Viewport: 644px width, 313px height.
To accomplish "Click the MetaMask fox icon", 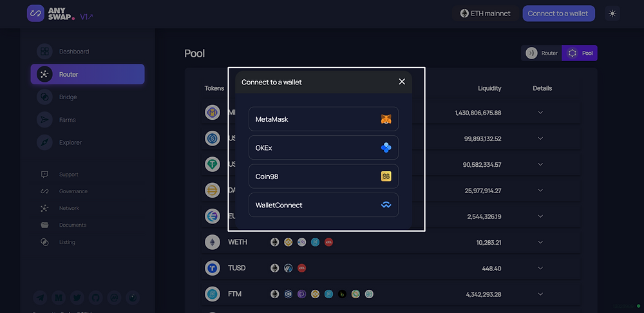I will tap(386, 119).
